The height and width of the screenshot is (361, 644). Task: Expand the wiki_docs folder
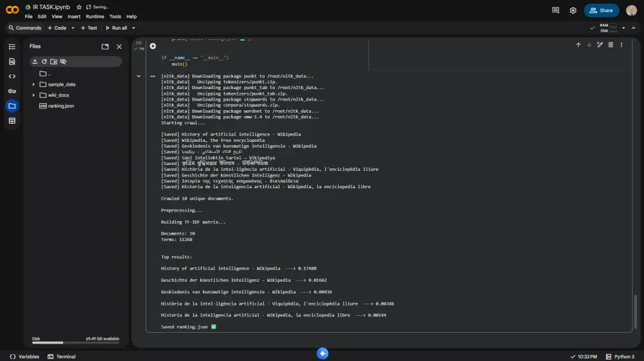tap(33, 95)
